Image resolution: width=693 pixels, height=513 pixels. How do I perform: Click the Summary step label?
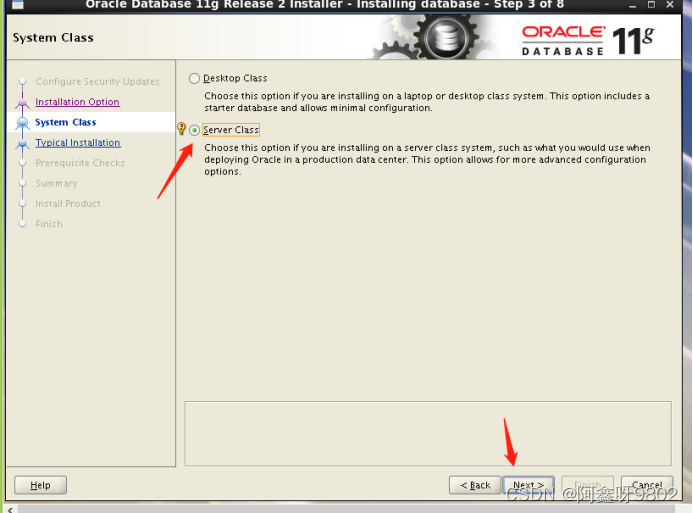(56, 183)
